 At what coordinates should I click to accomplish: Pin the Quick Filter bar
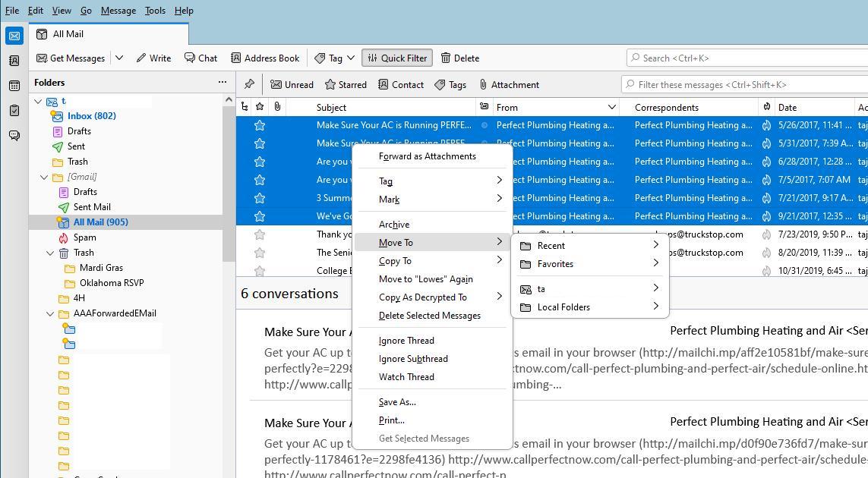(x=248, y=84)
